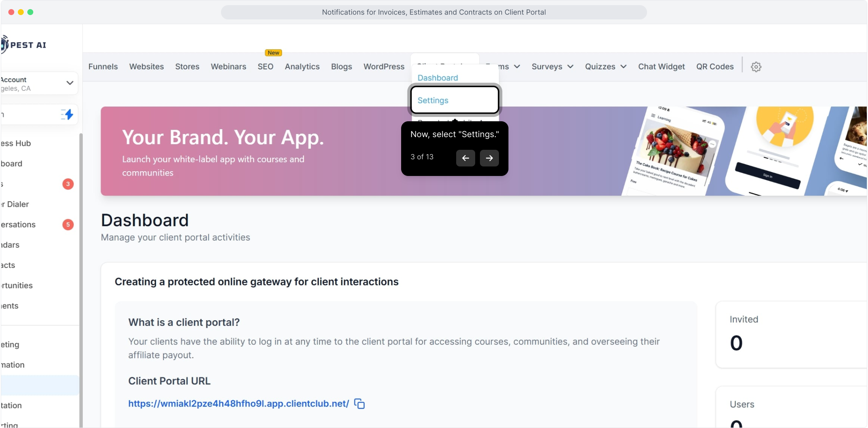Go to the SEO tab
The image size is (868, 428).
[265, 67]
